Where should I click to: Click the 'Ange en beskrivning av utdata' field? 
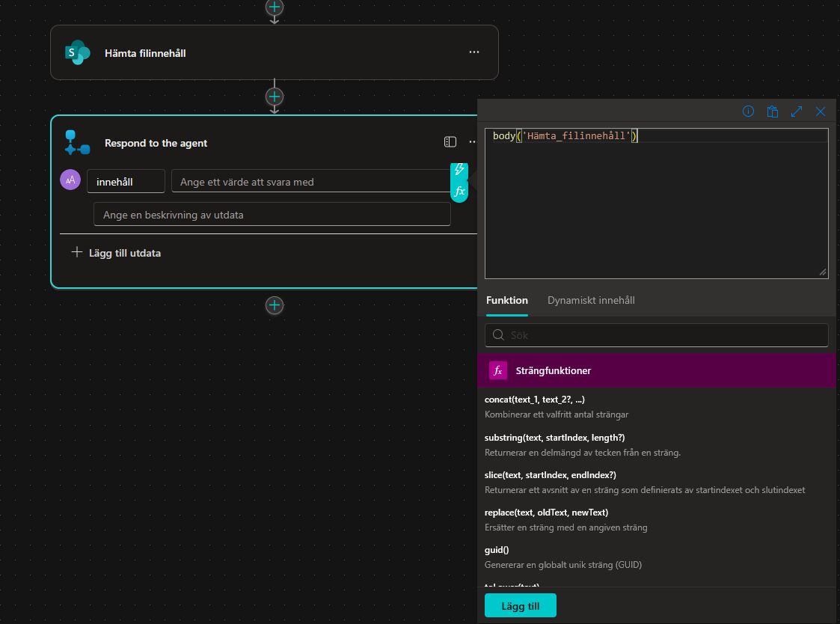[272, 215]
